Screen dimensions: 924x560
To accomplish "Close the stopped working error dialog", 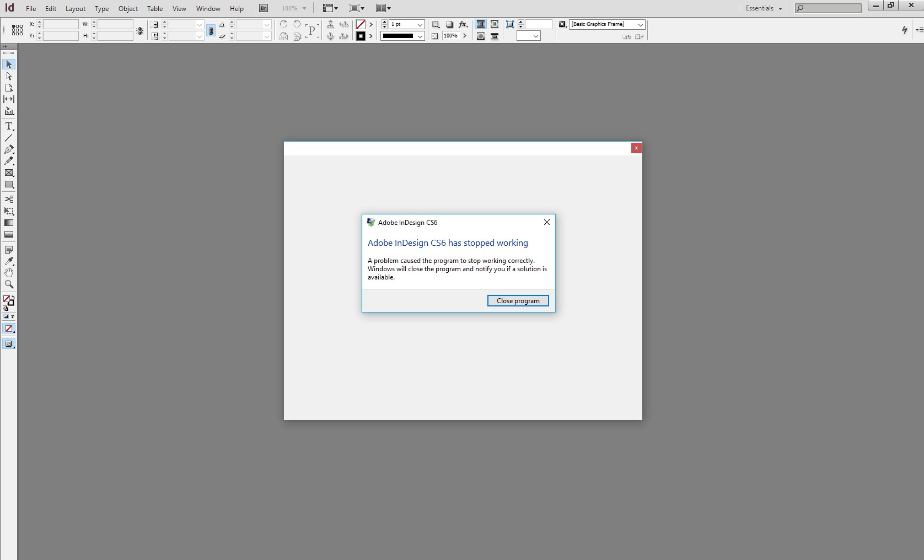I will [x=547, y=222].
